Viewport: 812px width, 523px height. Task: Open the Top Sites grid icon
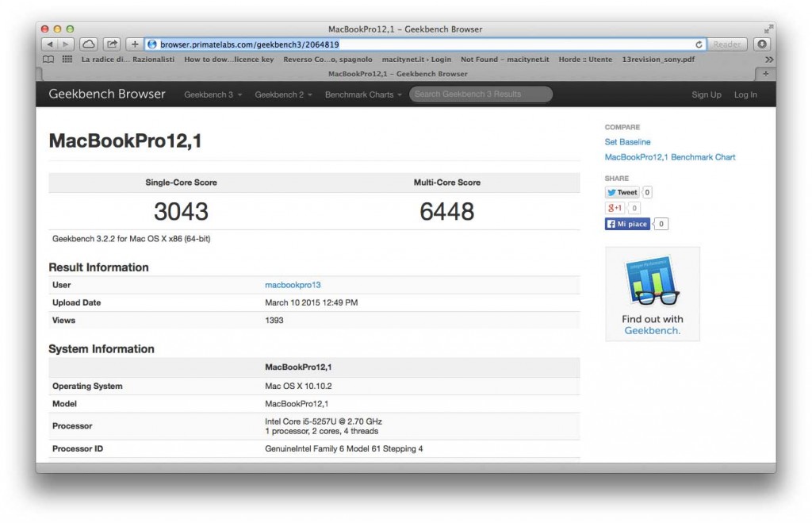[67, 59]
